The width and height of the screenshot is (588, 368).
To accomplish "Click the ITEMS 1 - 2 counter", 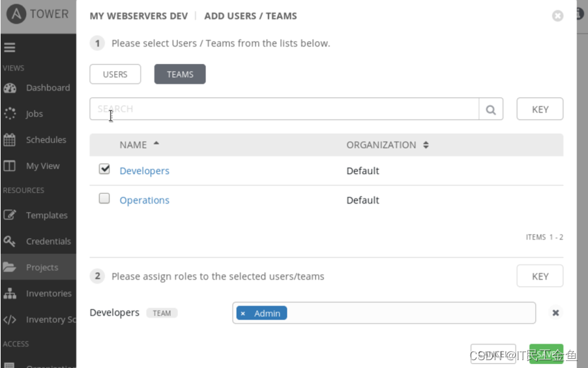I will (544, 238).
